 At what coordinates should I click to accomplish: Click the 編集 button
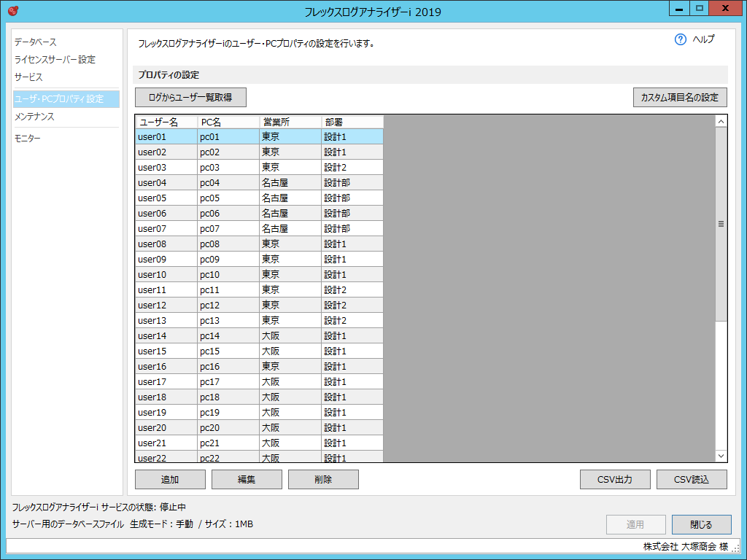247,480
